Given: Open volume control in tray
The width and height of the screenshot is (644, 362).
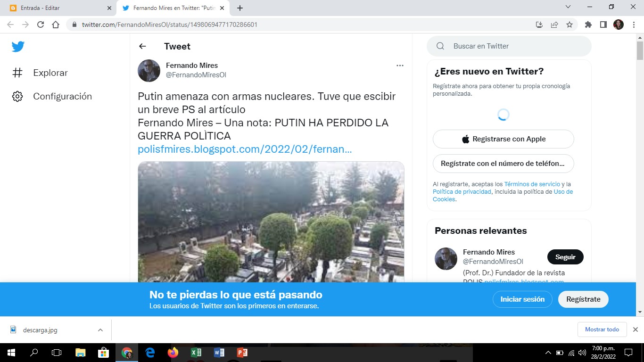Looking at the screenshot, I should tap(582, 353).
